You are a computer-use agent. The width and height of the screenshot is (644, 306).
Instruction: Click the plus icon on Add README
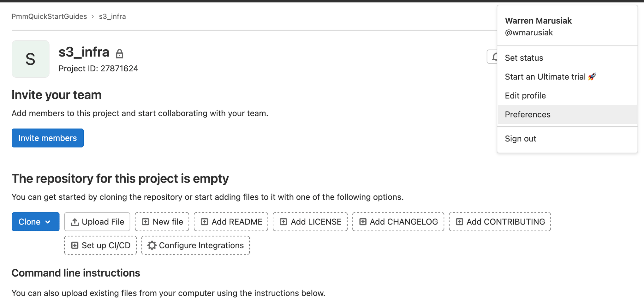point(204,221)
